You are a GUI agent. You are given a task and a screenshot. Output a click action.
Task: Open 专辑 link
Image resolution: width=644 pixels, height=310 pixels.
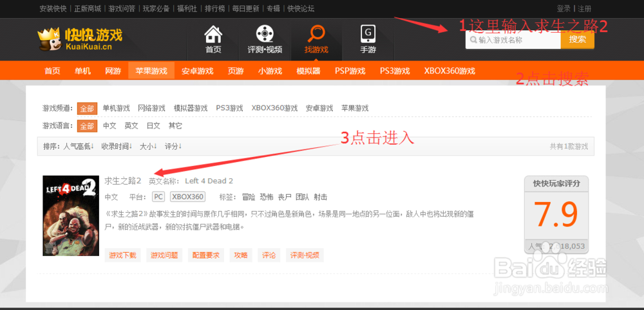coord(273,8)
